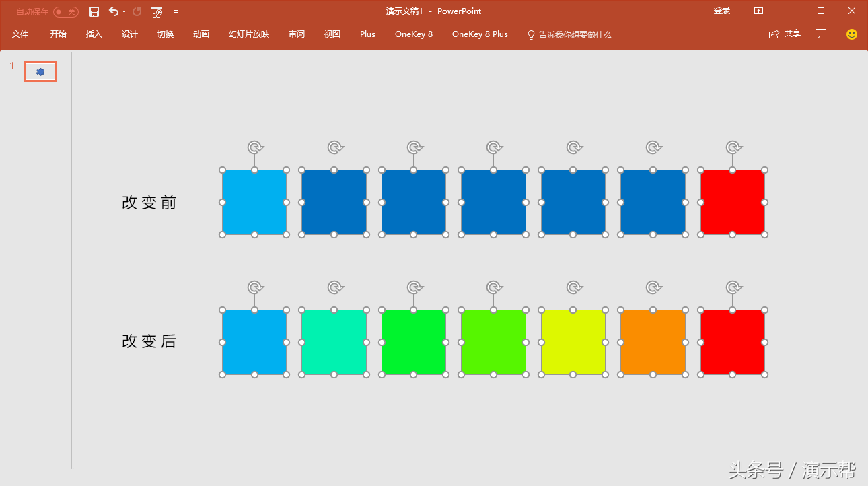The image size is (868, 486).
Task: Click the yellow square
Action: pos(573,342)
